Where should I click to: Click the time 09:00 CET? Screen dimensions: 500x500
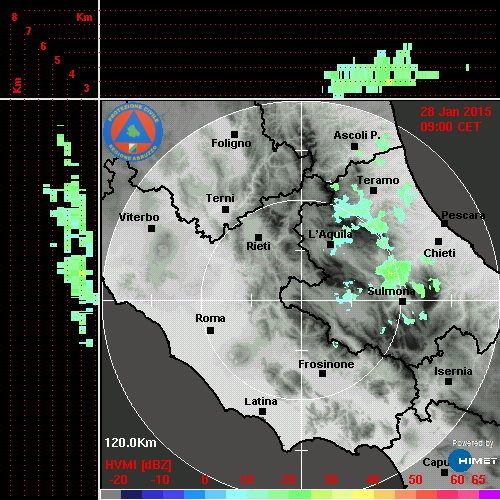coord(450,126)
